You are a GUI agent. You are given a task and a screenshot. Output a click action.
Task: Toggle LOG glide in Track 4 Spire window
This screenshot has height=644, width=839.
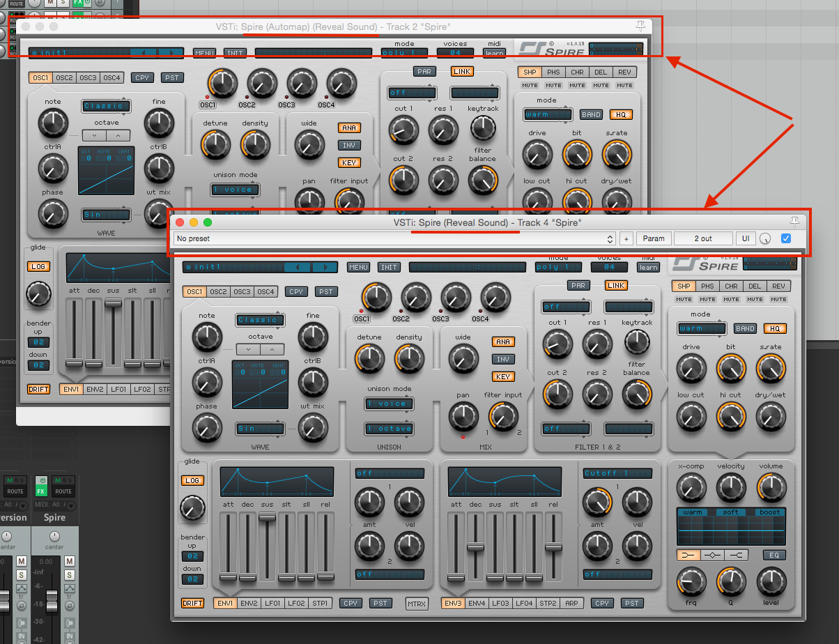[192, 481]
